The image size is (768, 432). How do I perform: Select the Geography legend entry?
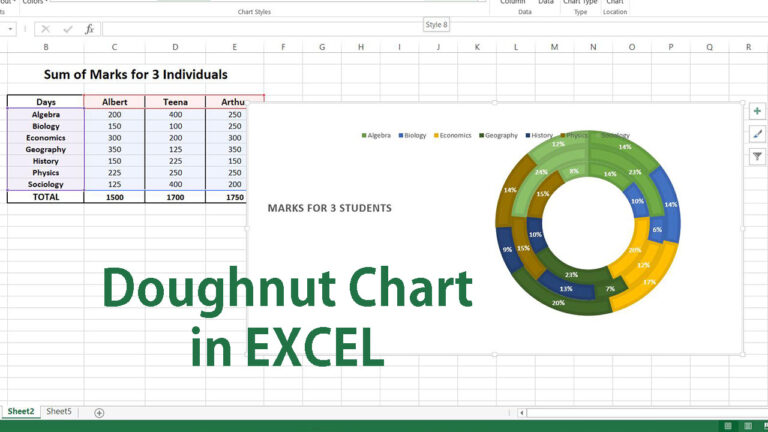pyautogui.click(x=498, y=136)
